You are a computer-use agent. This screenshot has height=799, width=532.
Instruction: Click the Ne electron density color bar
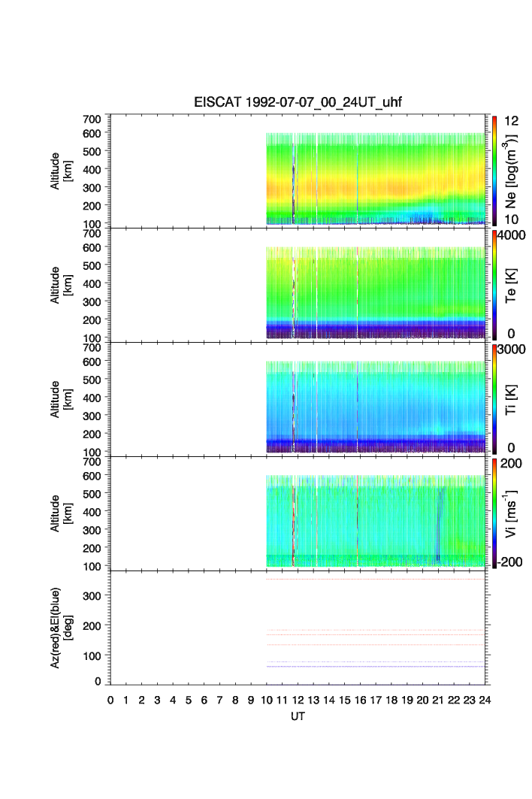(x=494, y=171)
